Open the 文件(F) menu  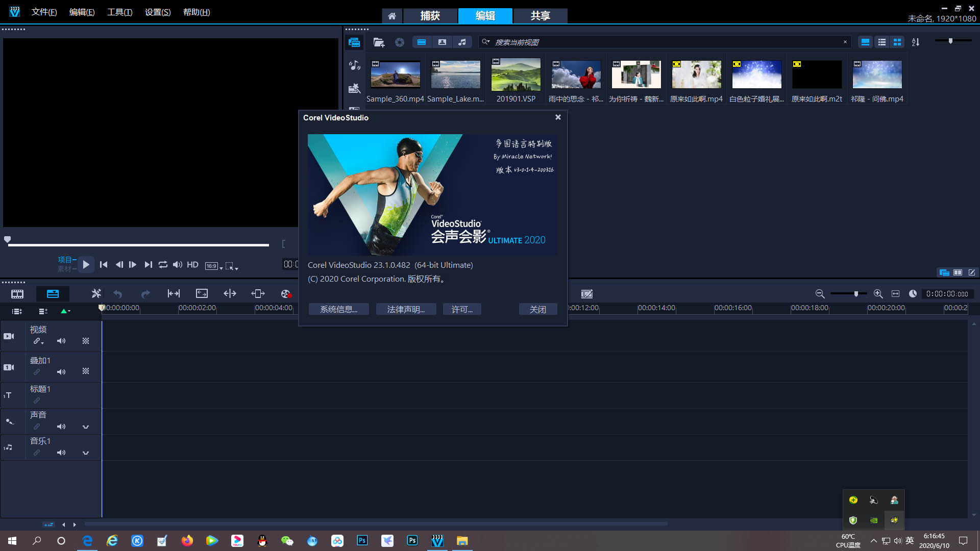[x=44, y=12]
